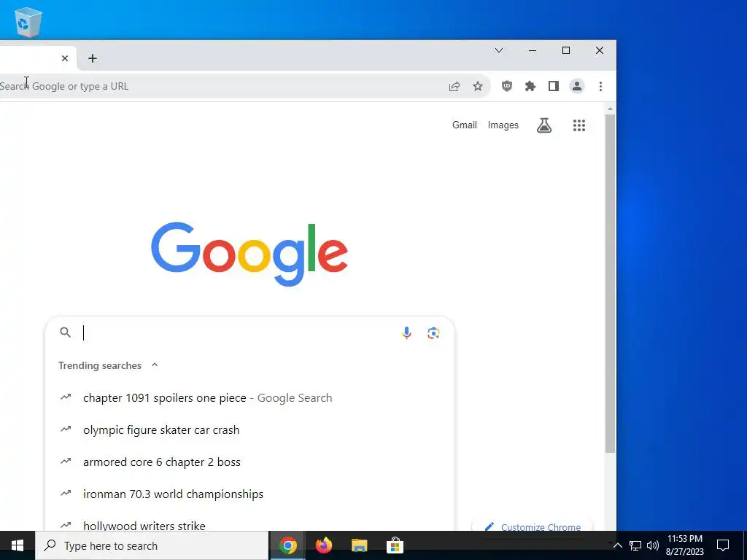Image resolution: width=747 pixels, height=560 pixels.
Task: Launch Firefox from the taskbar
Action: (323, 545)
